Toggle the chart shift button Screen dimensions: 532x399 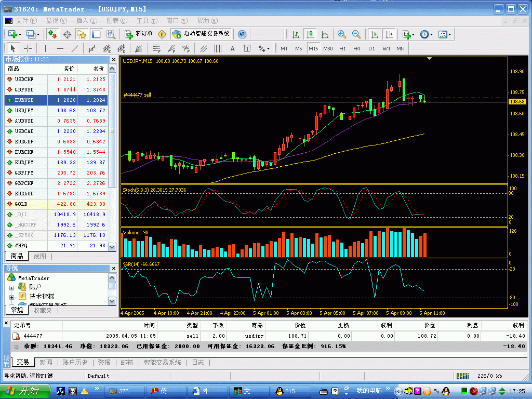click(x=389, y=34)
